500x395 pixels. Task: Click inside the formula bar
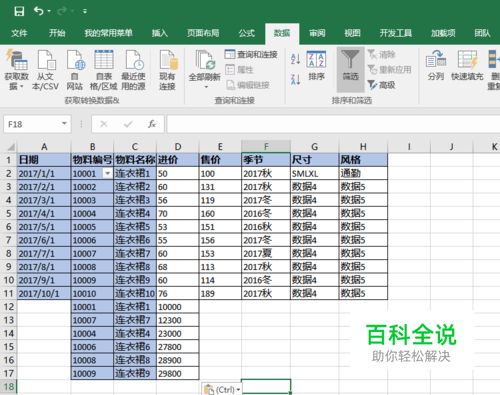pos(333,124)
